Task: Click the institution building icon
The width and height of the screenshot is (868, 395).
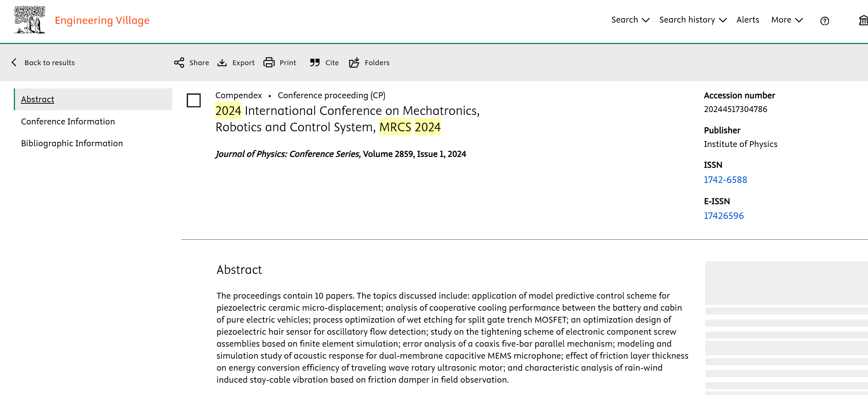Action: (864, 20)
